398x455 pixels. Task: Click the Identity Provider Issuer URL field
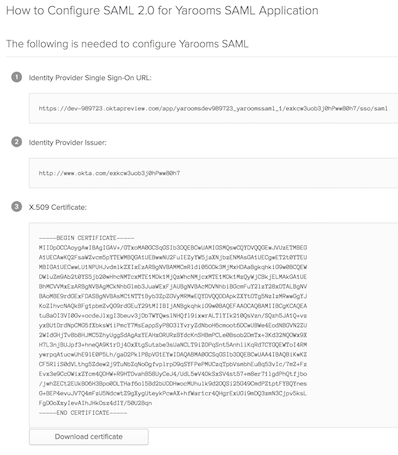tap(213, 173)
